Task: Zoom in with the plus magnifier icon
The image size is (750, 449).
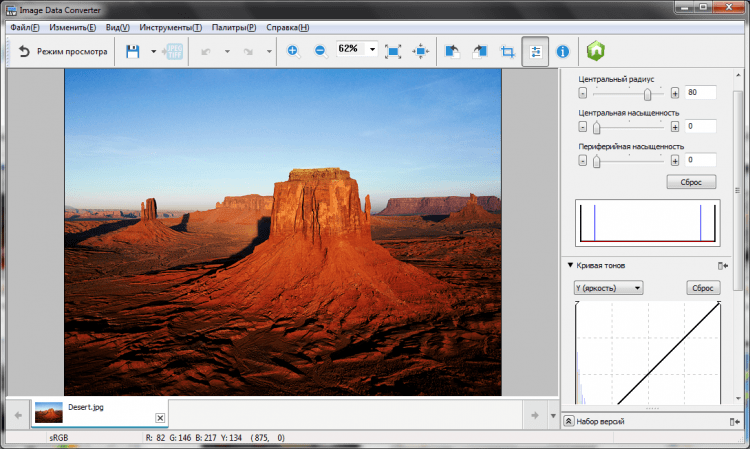Action: [x=293, y=51]
